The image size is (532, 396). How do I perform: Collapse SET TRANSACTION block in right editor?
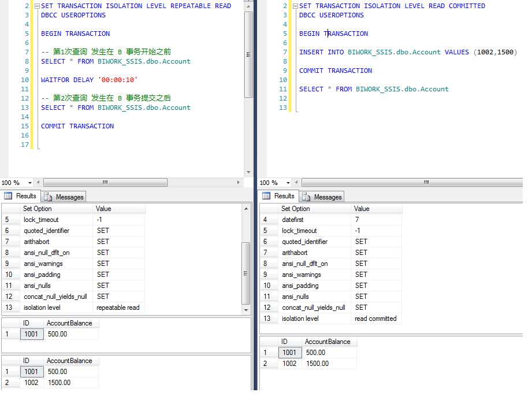pos(295,6)
